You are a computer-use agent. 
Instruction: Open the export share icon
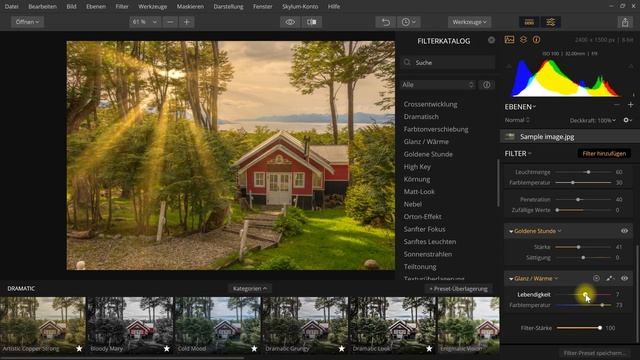point(625,22)
